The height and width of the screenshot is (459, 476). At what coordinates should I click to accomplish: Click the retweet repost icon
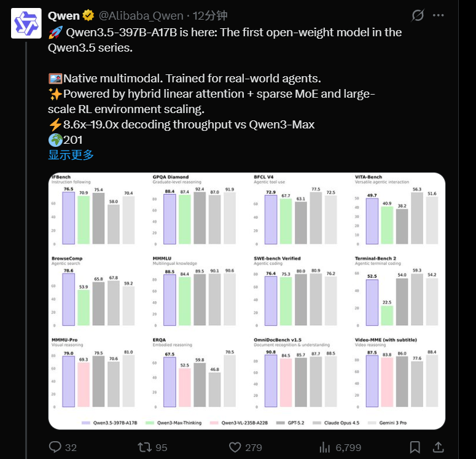[142, 446]
